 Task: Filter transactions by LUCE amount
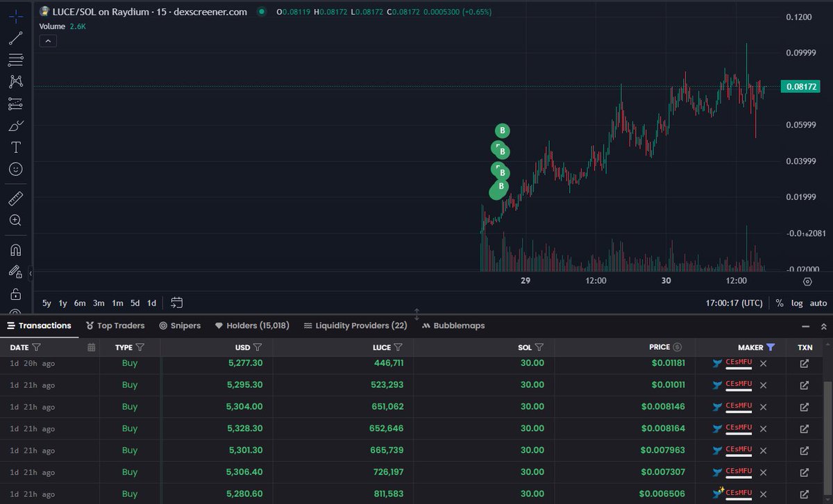click(398, 347)
